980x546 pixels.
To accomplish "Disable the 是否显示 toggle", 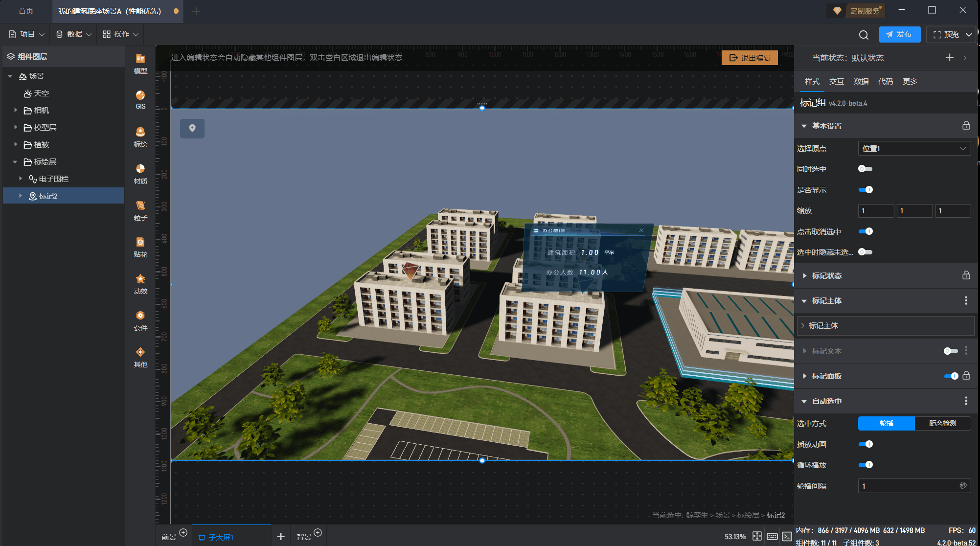I will point(865,190).
